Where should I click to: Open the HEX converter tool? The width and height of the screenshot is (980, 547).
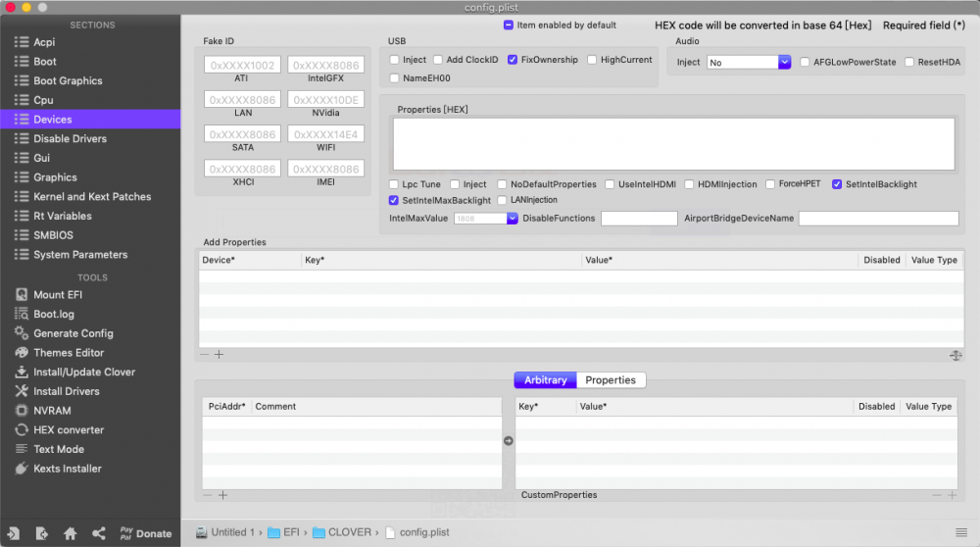(x=68, y=429)
